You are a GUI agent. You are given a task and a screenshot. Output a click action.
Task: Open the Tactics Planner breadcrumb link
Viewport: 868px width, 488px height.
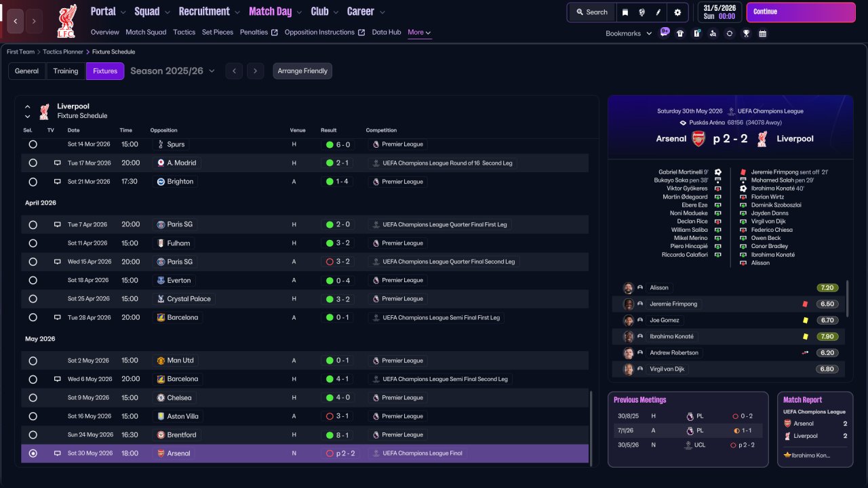coord(63,52)
